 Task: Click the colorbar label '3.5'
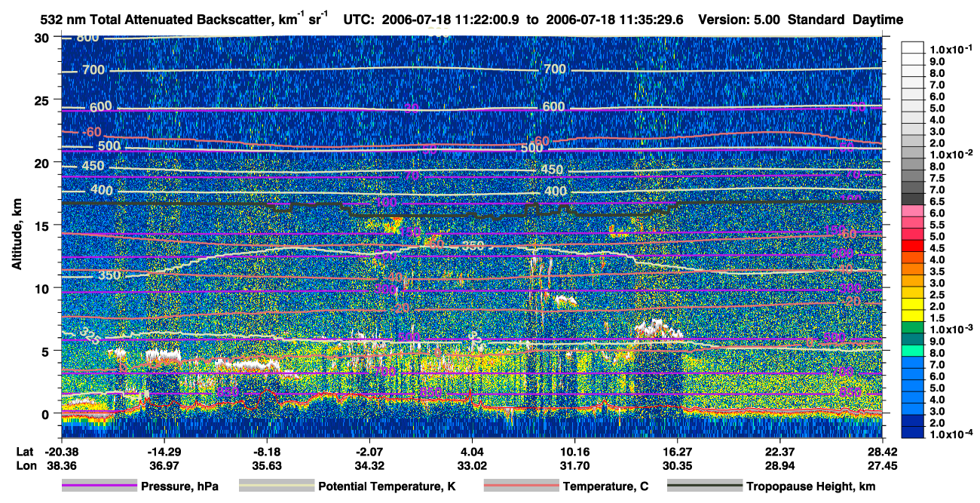(937, 271)
